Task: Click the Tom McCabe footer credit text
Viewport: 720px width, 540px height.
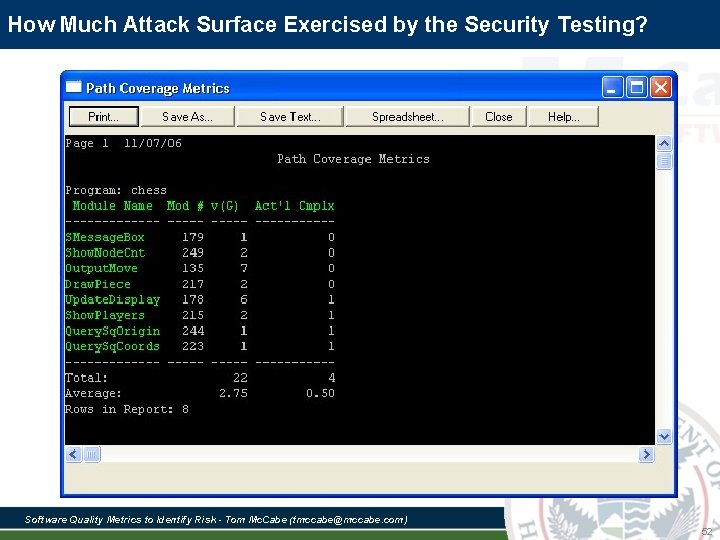Action: 216,520
